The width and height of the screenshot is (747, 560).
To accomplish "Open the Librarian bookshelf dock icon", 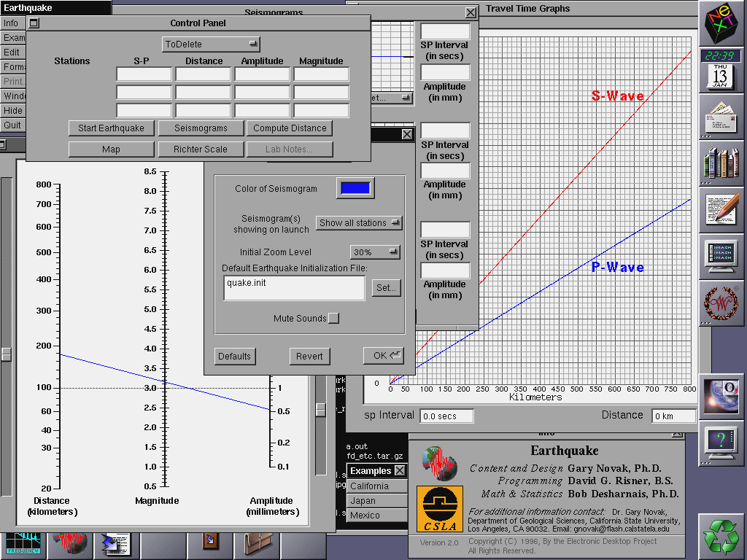I will (x=721, y=163).
